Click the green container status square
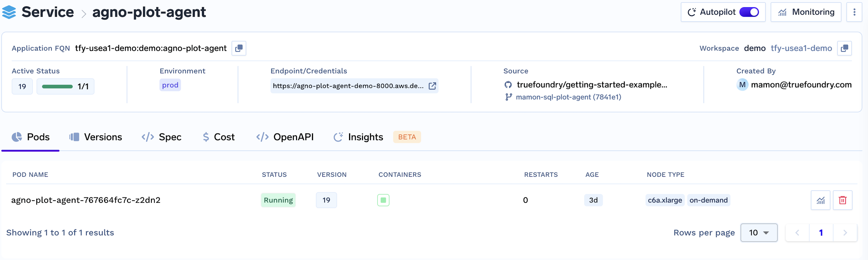 (x=383, y=200)
